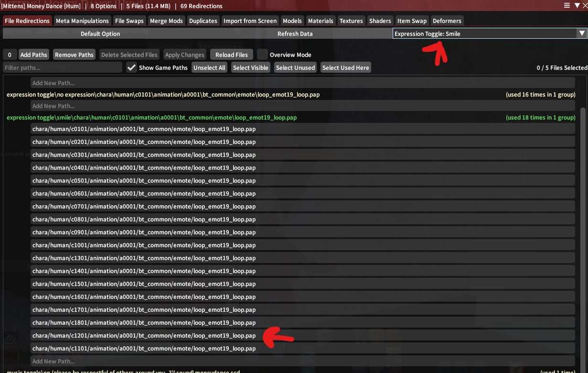This screenshot has width=588, height=373.
Task: Focus the Filter paths input field
Action: [63, 68]
